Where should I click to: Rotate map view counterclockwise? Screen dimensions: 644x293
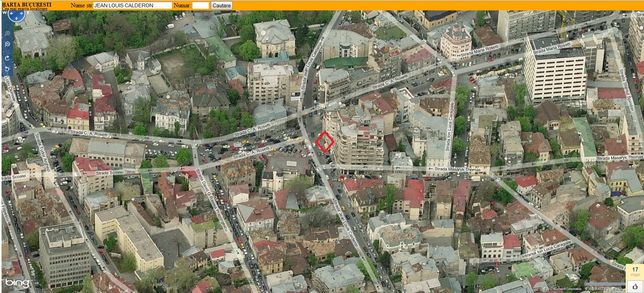coord(7,68)
